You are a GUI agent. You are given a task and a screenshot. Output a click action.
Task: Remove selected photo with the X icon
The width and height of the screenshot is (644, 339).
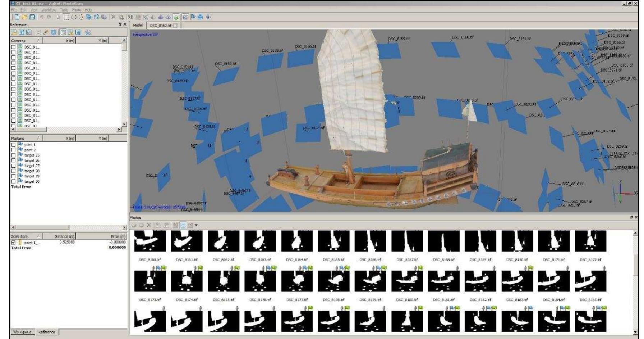pos(148,226)
